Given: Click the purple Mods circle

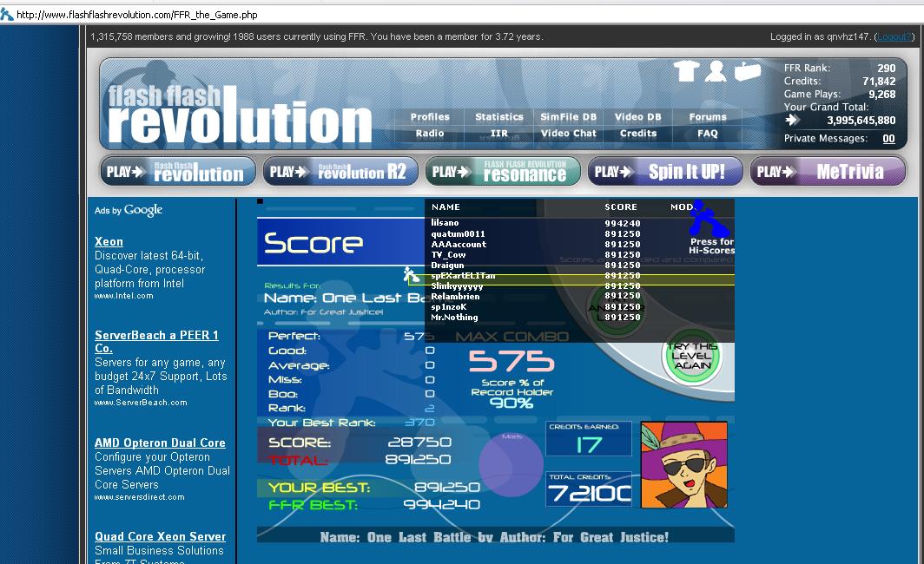Looking at the screenshot, I should 511,463.
